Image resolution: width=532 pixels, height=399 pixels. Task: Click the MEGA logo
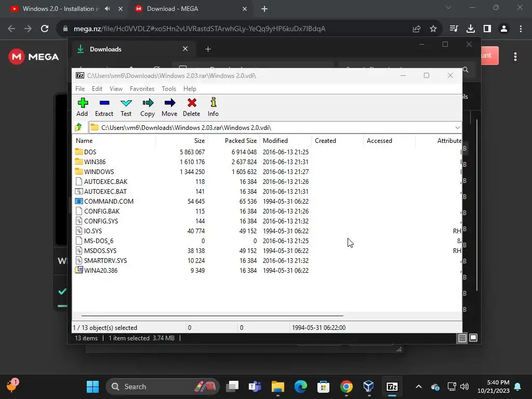click(x=34, y=57)
